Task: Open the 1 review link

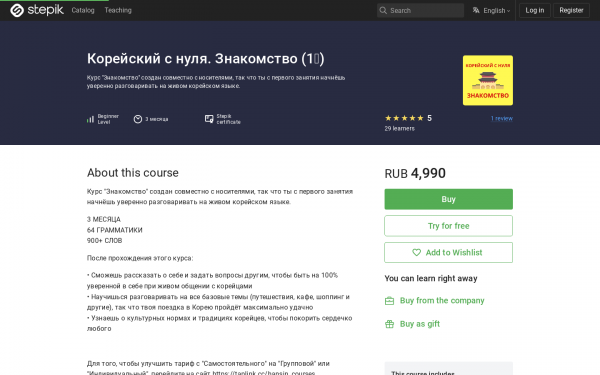Action: point(502,119)
